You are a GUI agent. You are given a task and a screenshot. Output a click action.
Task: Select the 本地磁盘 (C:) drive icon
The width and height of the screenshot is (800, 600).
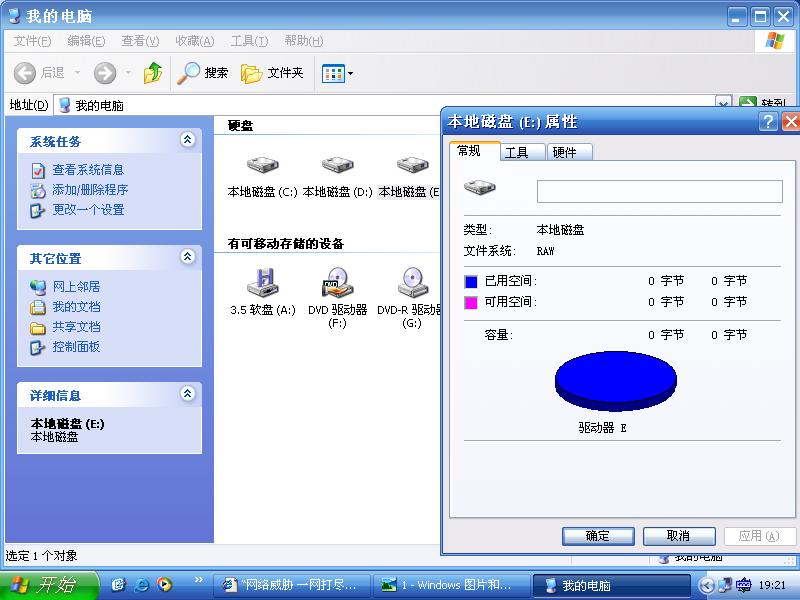pos(263,165)
